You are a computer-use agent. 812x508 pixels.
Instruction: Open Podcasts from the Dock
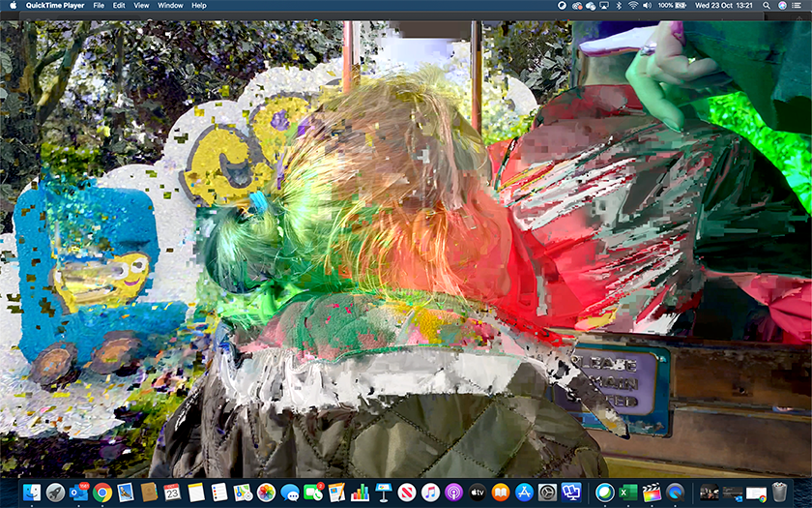pyautogui.click(x=453, y=492)
